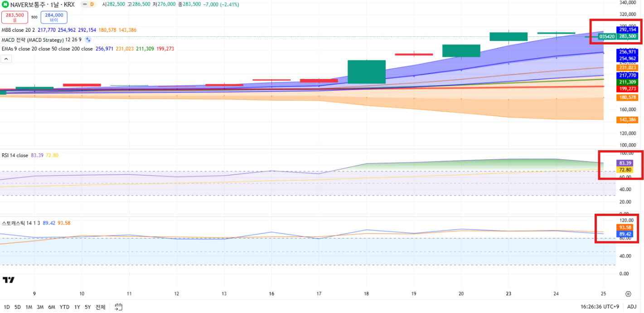The height and width of the screenshot is (313, 644).
Task: Click the 283,500 last price axis label
Action: 628,36
